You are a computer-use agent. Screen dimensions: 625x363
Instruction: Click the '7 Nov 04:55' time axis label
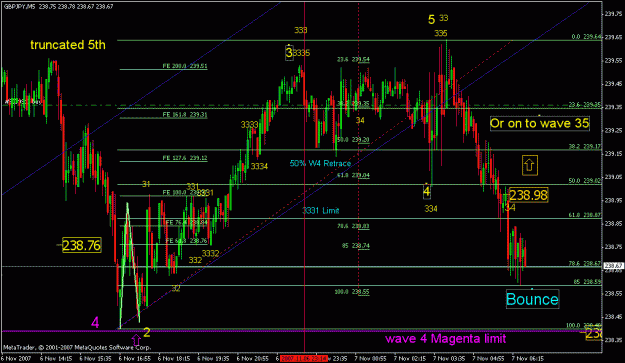488,359
